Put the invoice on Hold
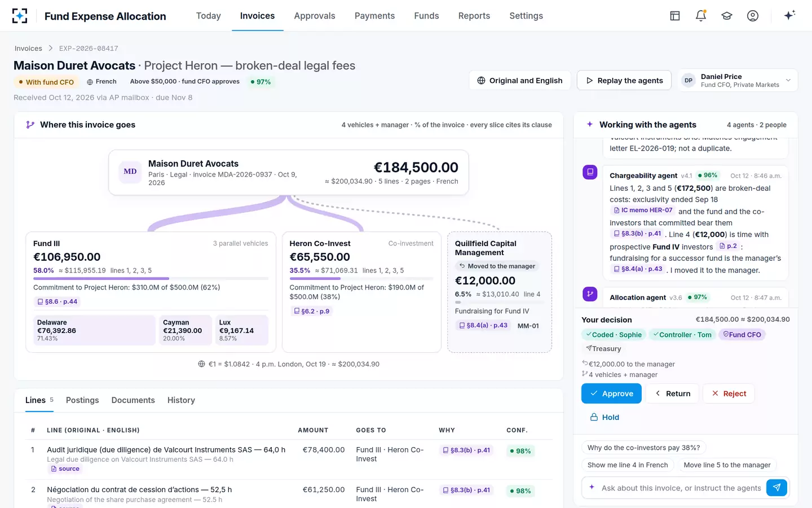 click(x=604, y=417)
